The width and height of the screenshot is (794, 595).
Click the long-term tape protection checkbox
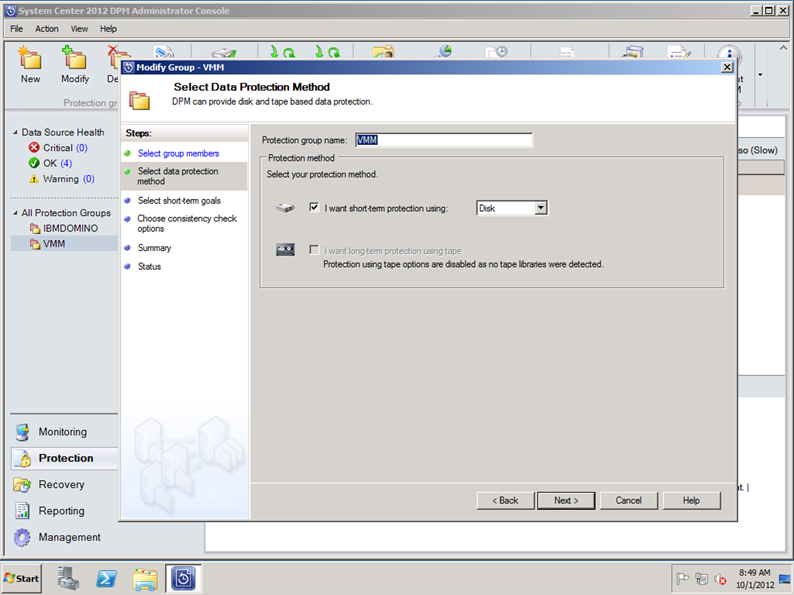pos(314,250)
